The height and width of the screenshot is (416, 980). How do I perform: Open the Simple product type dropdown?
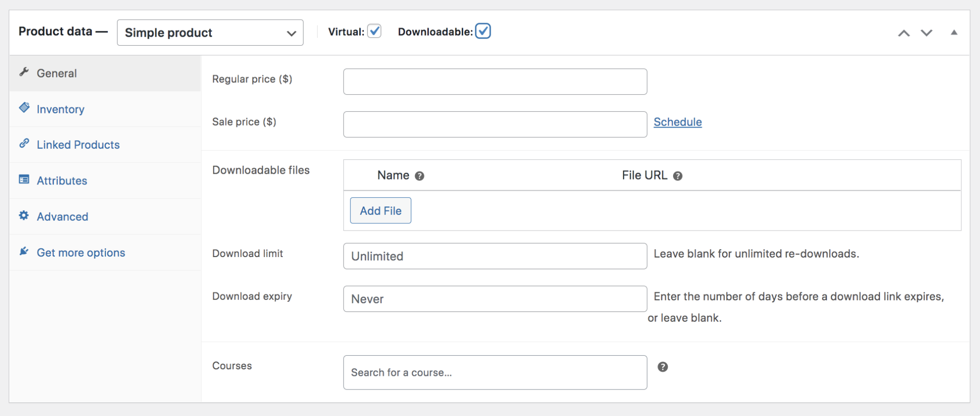(210, 32)
